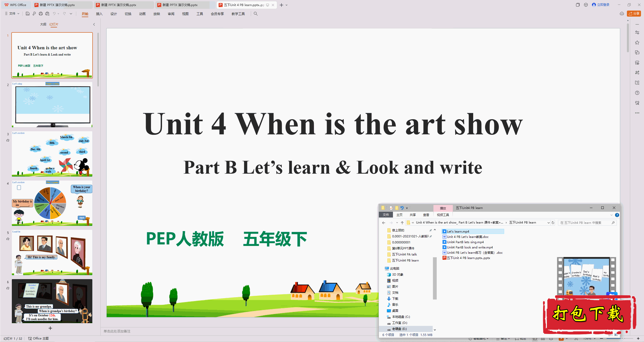Open the 文件 menu dropdown
Viewport: 644px width, 342px height.
coord(12,14)
